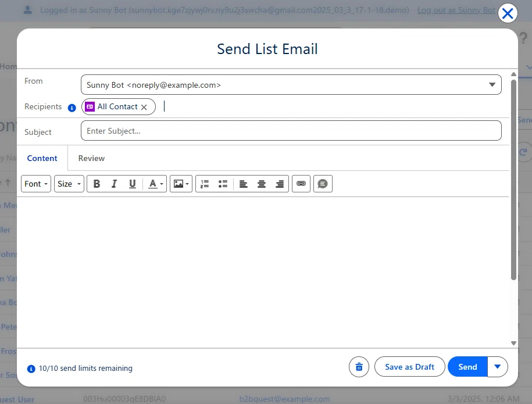Open the text color picker
The image size is (532, 404).
tap(156, 184)
